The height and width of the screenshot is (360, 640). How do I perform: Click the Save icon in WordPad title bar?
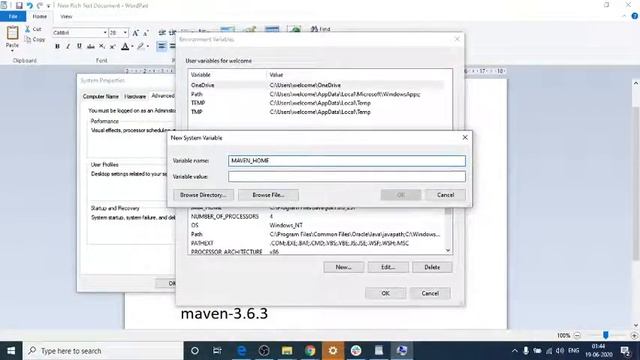coord(19,6)
